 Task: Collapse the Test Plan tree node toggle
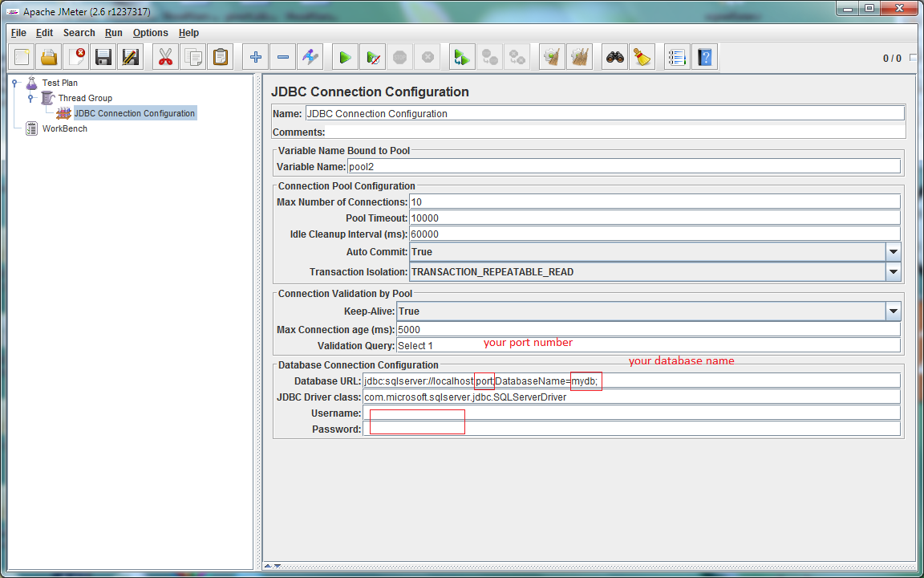pos(14,83)
